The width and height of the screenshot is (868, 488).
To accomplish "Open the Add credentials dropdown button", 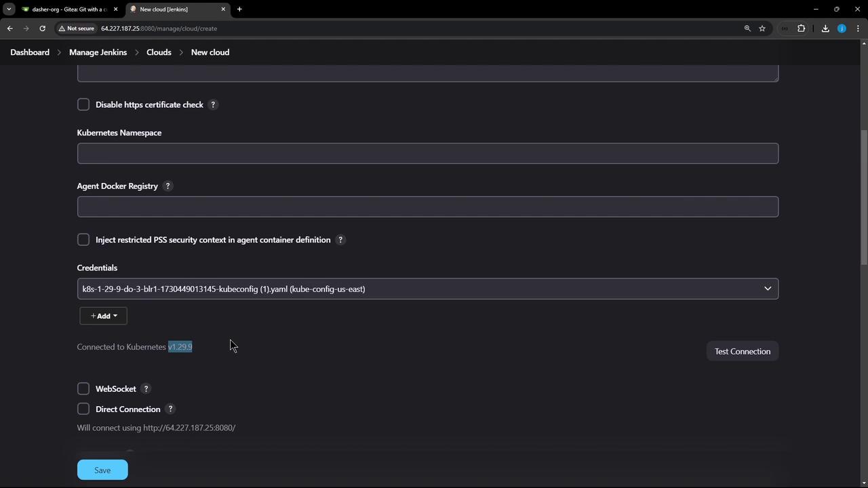I will [x=103, y=316].
